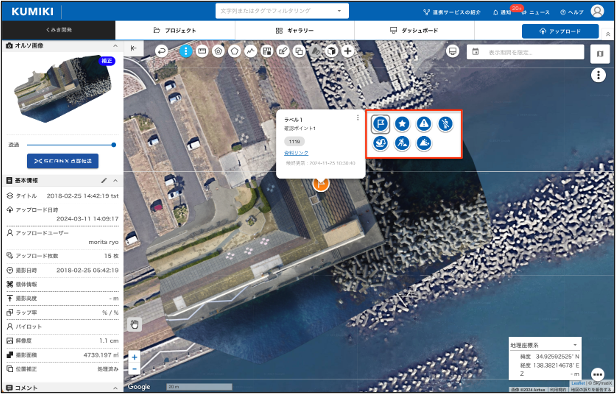Viewport: 616px width, 394px height.
Task: Open the filter search dropdown arrow
Action: (x=339, y=11)
